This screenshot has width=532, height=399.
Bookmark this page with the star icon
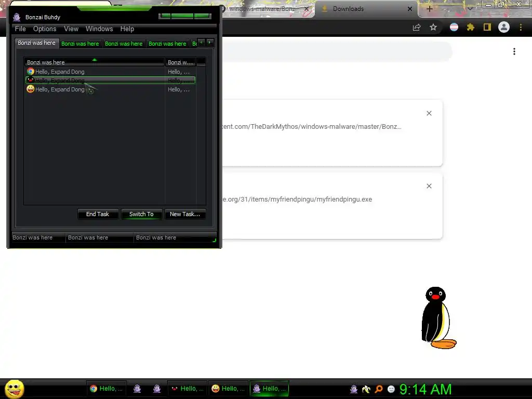click(433, 27)
